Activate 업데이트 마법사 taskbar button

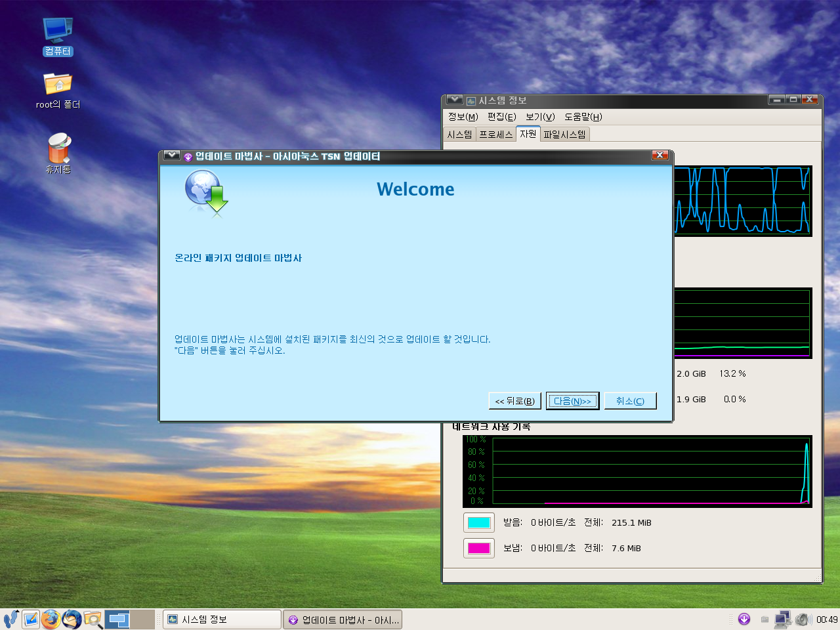(x=343, y=619)
